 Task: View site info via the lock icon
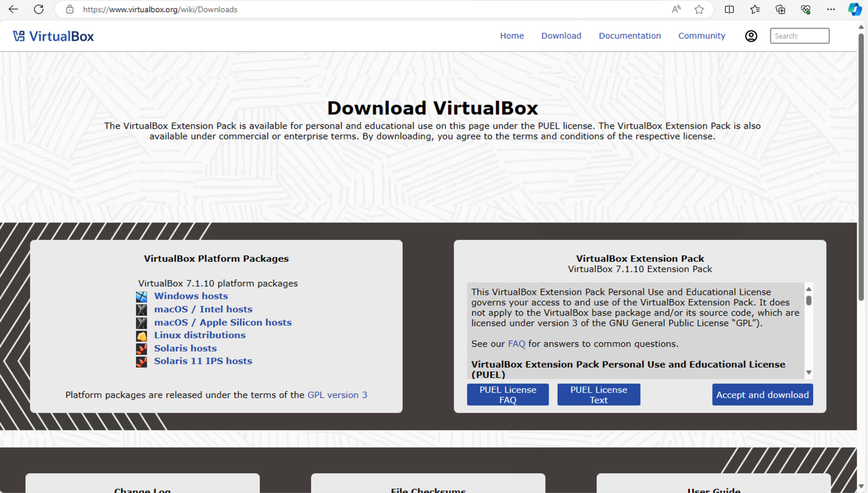(70, 9)
